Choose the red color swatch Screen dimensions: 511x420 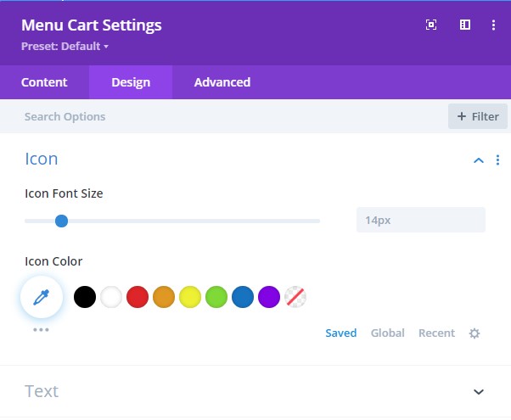coord(138,297)
